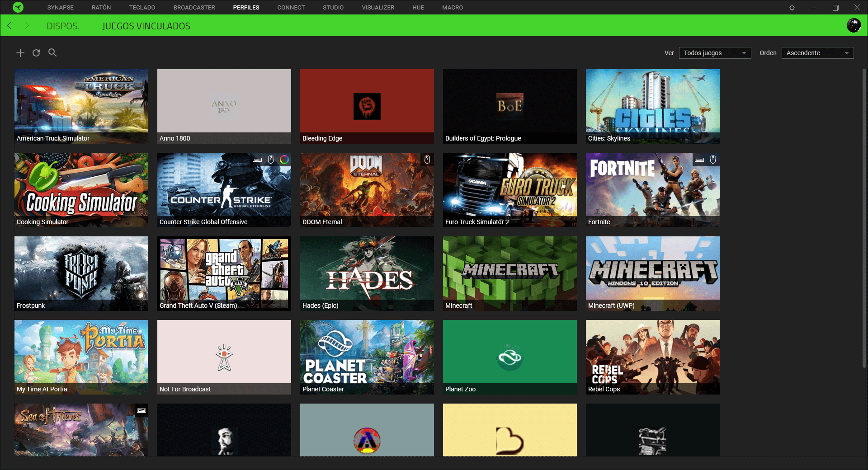Open the VISUALIZER tab
Viewport: 868px width, 470px height.
[x=378, y=7]
